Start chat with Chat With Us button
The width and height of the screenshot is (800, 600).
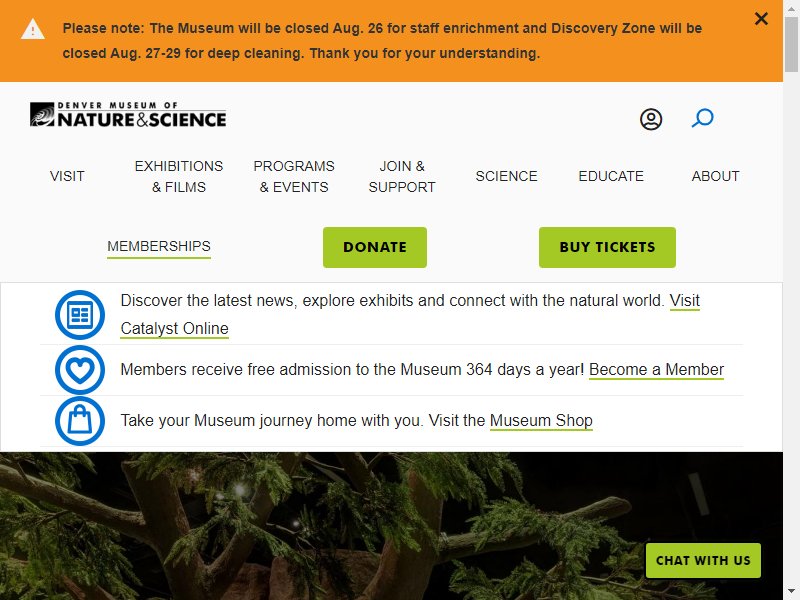point(703,560)
